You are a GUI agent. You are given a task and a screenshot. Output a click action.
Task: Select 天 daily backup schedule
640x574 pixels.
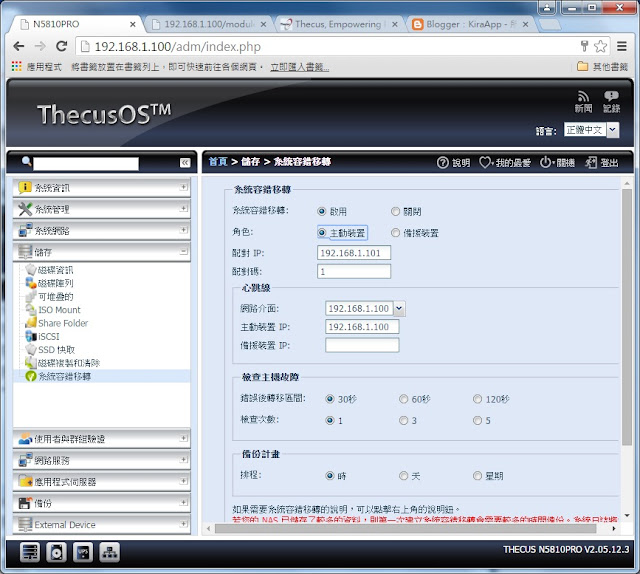(x=403, y=475)
